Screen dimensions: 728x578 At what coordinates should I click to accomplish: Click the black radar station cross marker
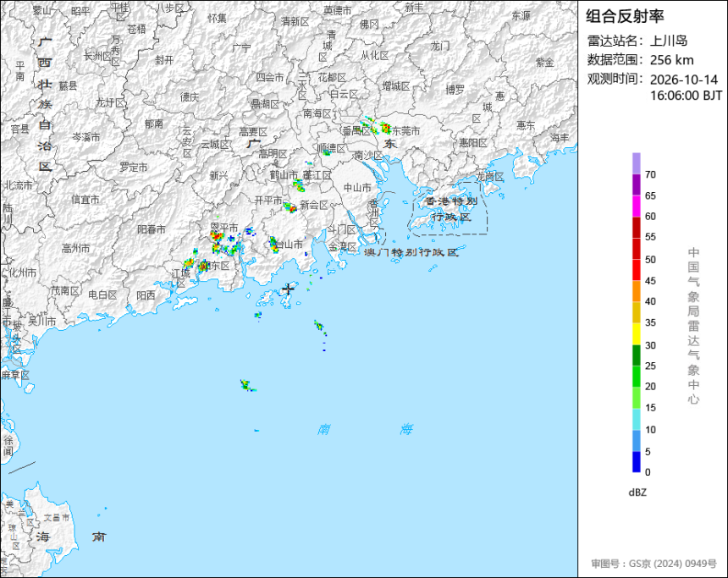tap(289, 289)
